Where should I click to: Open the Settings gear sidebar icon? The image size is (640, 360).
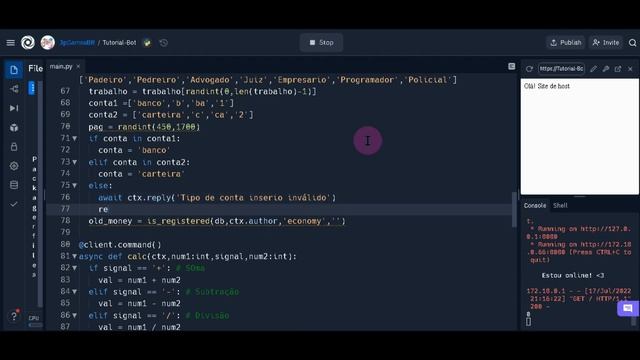pos(14,166)
